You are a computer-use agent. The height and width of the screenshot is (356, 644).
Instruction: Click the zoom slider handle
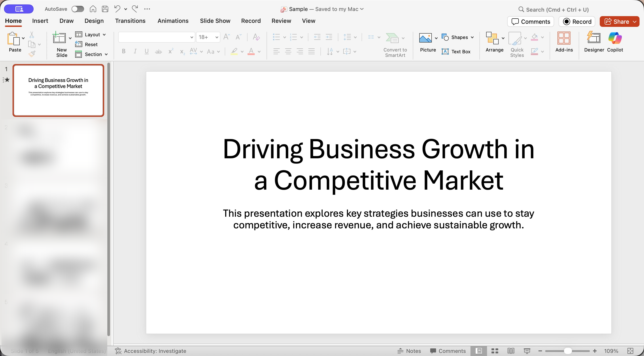(568, 351)
